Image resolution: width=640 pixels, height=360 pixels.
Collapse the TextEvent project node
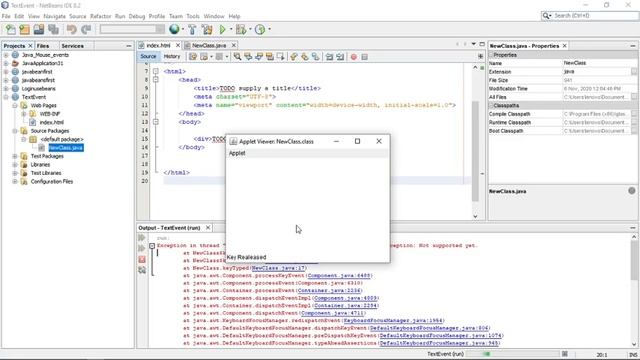[6, 97]
